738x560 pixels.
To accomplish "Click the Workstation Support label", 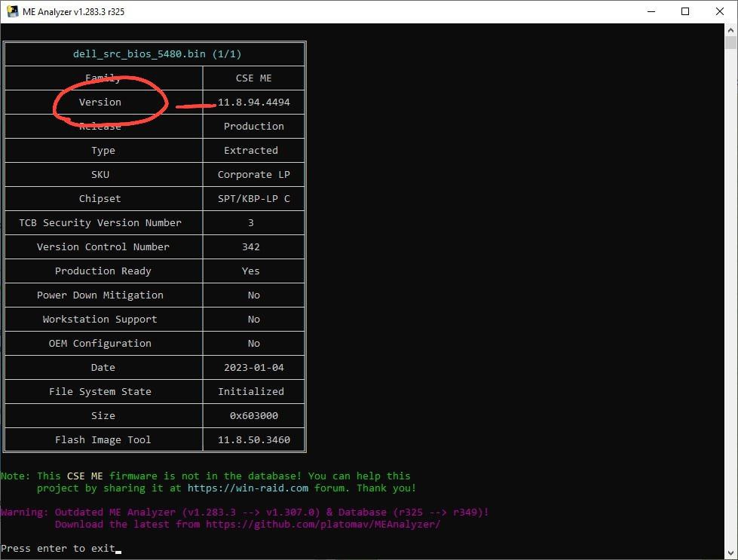I will (100, 319).
